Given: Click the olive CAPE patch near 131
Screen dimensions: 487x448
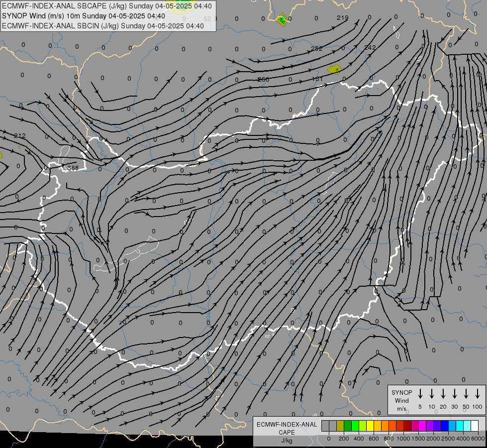Looking at the screenshot, I should pos(335,70).
